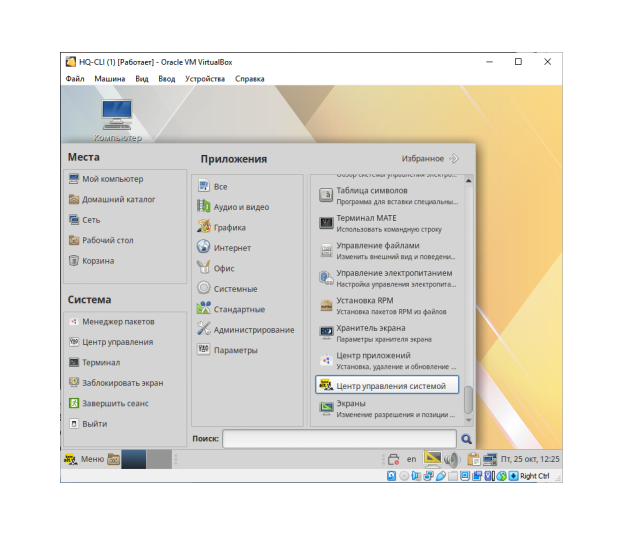
Task: Select Аудио и видео category
Action: pyautogui.click(x=233, y=207)
